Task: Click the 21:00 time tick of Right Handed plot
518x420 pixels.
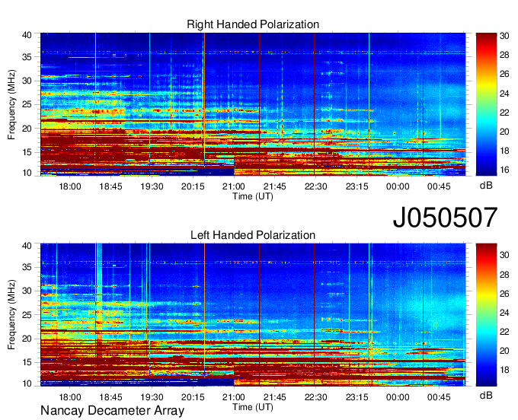Action: (234, 186)
